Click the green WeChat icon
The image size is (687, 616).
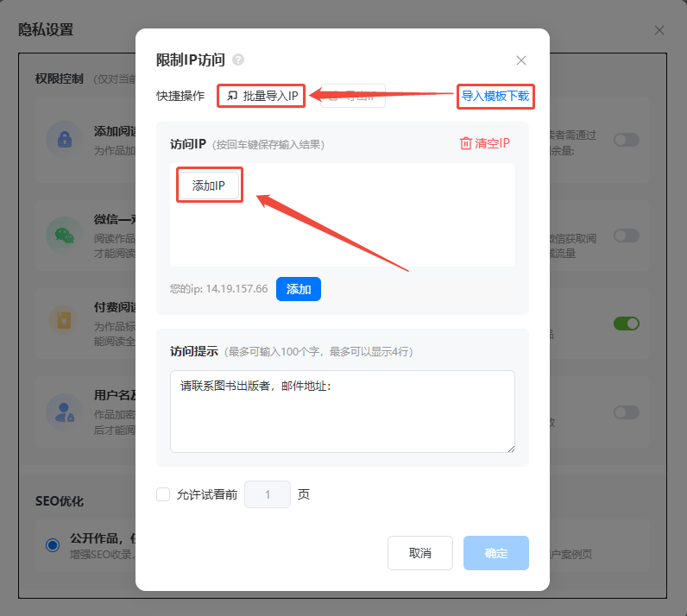click(x=65, y=235)
